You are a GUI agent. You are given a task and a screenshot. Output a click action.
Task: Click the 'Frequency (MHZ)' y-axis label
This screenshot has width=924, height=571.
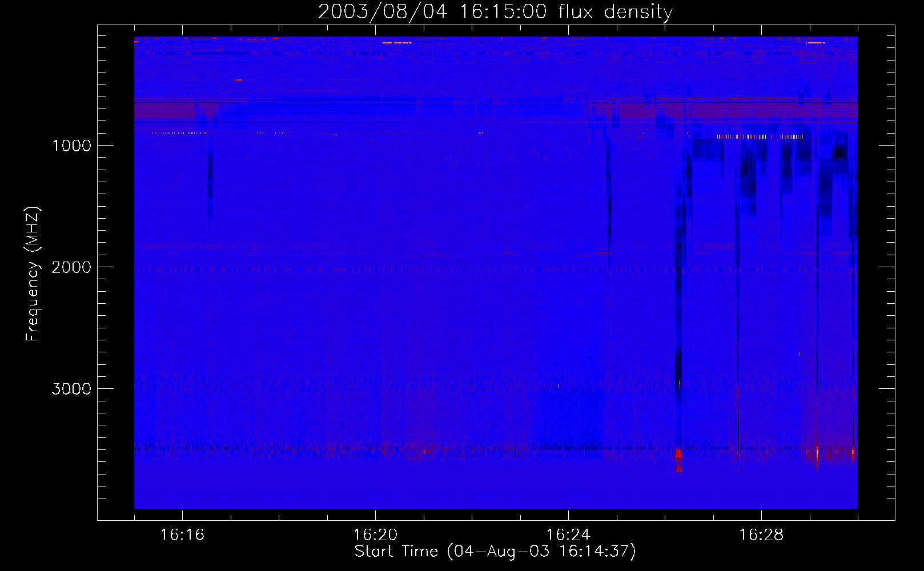(33, 274)
